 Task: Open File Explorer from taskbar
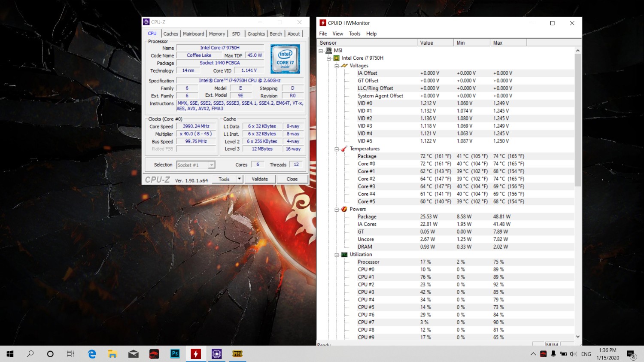point(112,354)
